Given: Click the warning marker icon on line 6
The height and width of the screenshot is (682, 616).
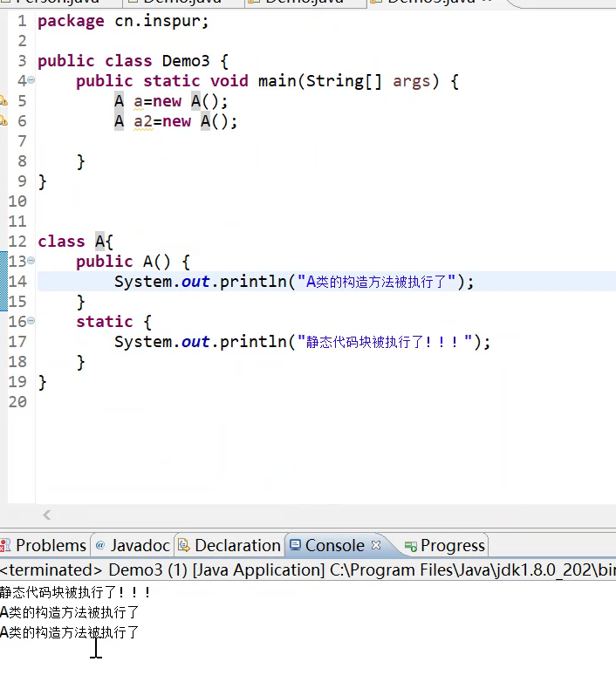Looking at the screenshot, I should click(3, 121).
